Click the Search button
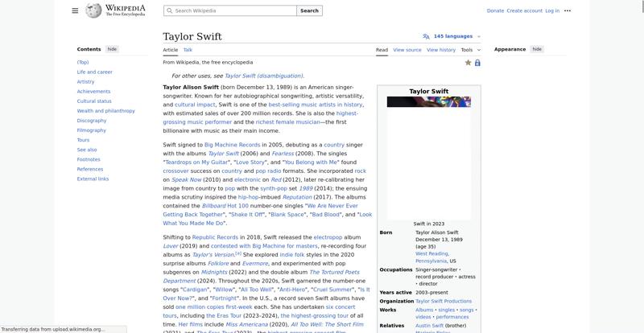This screenshot has width=644, height=333. pos(309,10)
